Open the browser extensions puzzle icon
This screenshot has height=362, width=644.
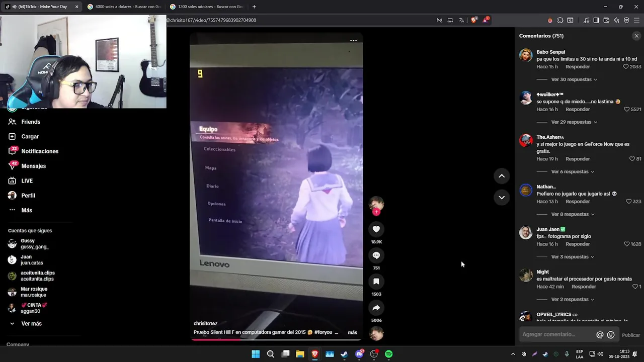[x=560, y=20]
